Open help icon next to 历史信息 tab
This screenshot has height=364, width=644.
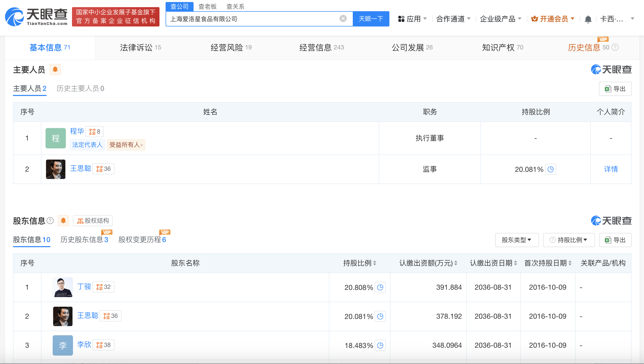[x=615, y=47]
